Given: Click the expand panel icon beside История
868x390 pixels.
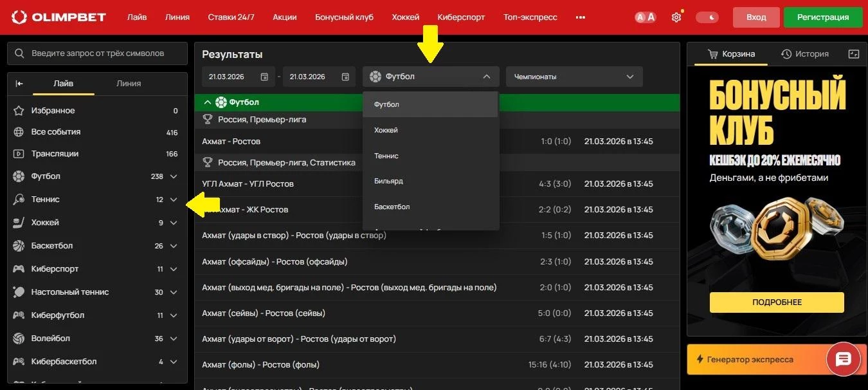Looking at the screenshot, I should pos(854,54).
